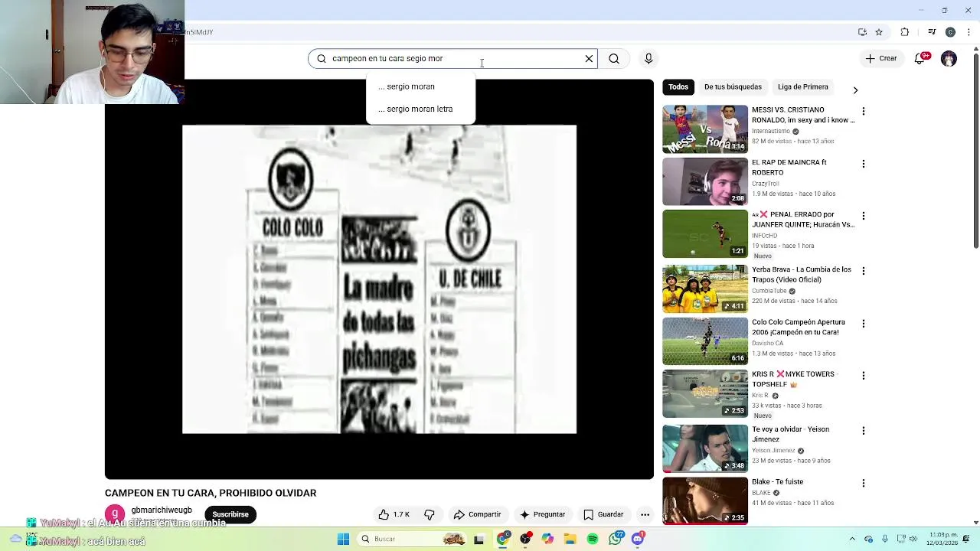The image size is (980, 551).
Task: Open Copilot taskbar icon
Action: [x=547, y=539]
